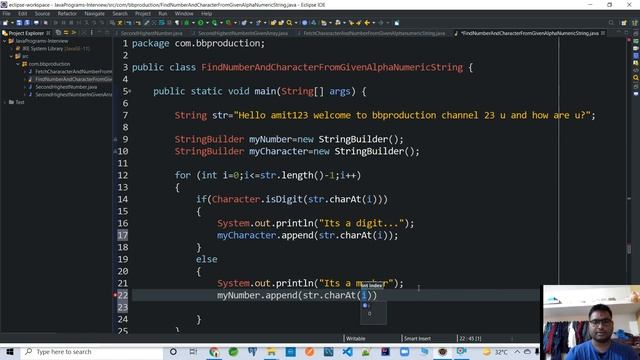Open the Navigate menu
The width and height of the screenshot is (640, 360).
pos(94,13)
